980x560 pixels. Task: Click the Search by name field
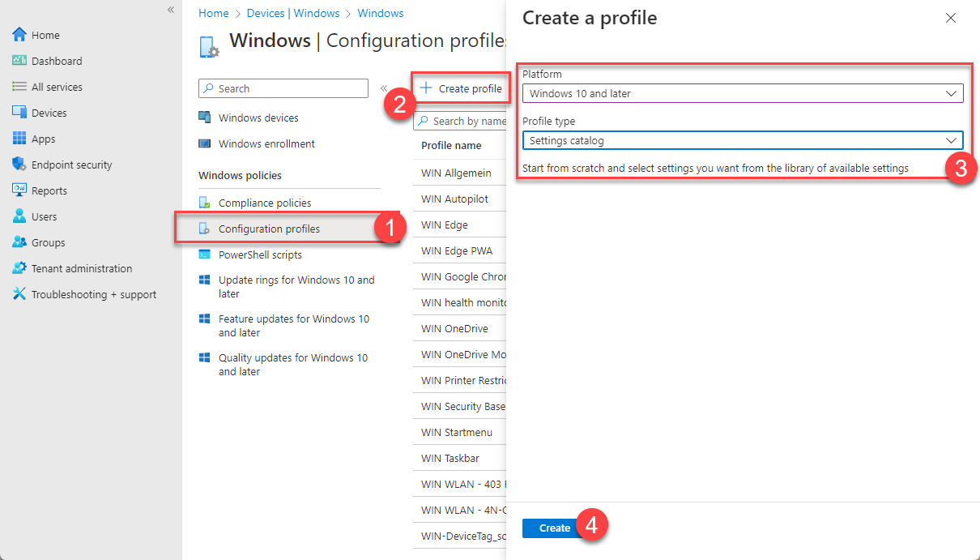(460, 121)
